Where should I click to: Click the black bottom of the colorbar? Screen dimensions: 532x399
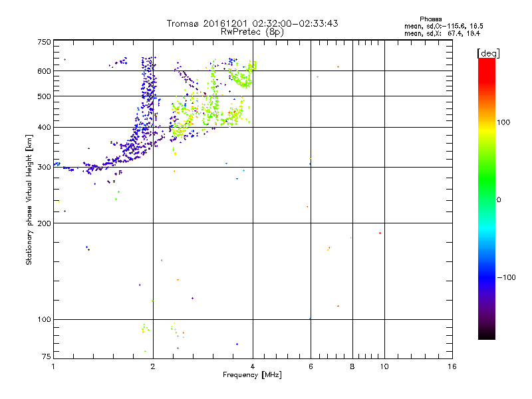click(x=486, y=336)
